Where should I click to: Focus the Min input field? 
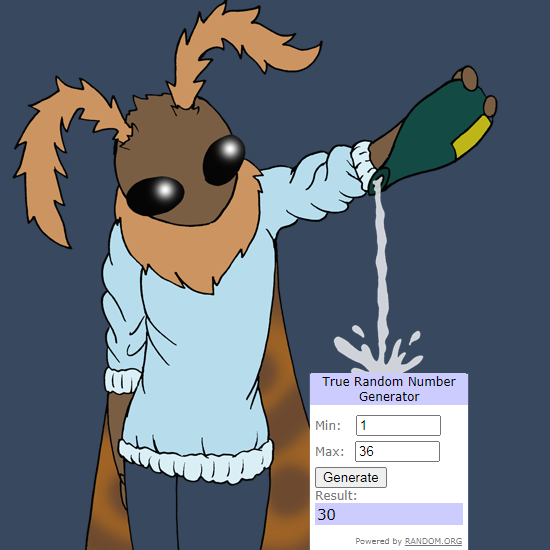(x=398, y=425)
